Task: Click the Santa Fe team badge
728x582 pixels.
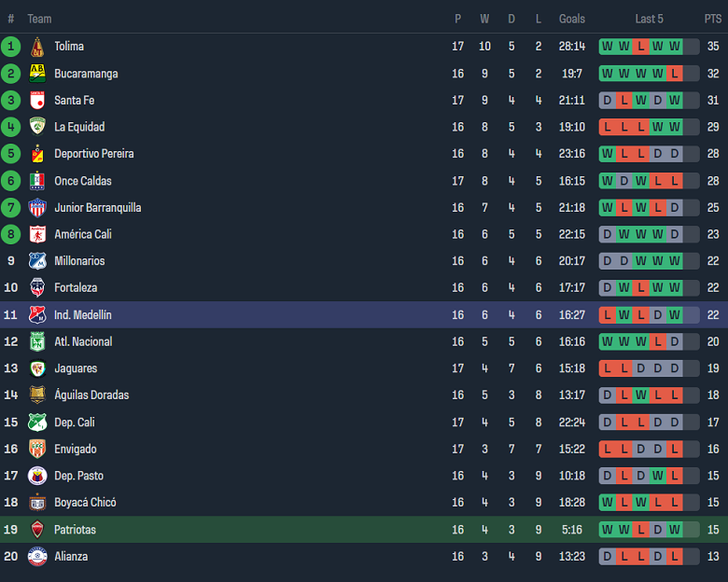Action: pyautogui.click(x=37, y=101)
